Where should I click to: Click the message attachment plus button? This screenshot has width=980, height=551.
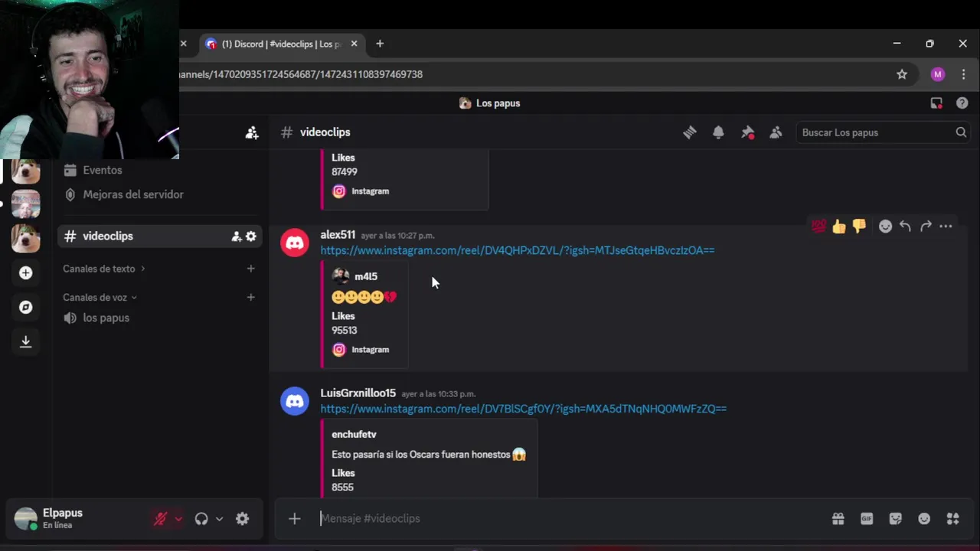pyautogui.click(x=295, y=519)
